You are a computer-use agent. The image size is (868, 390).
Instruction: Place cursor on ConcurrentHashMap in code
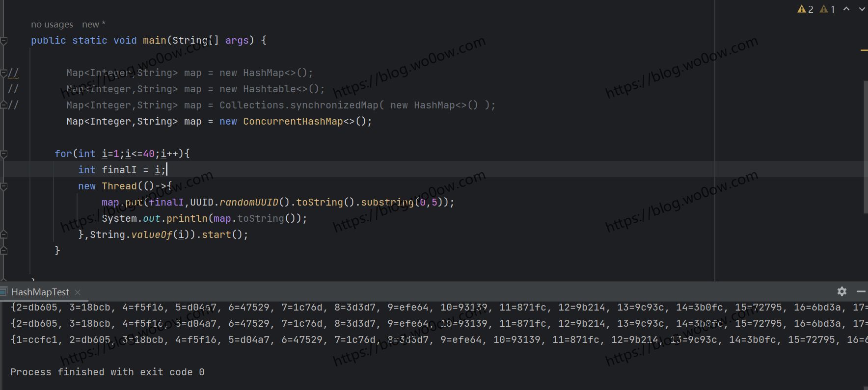293,121
